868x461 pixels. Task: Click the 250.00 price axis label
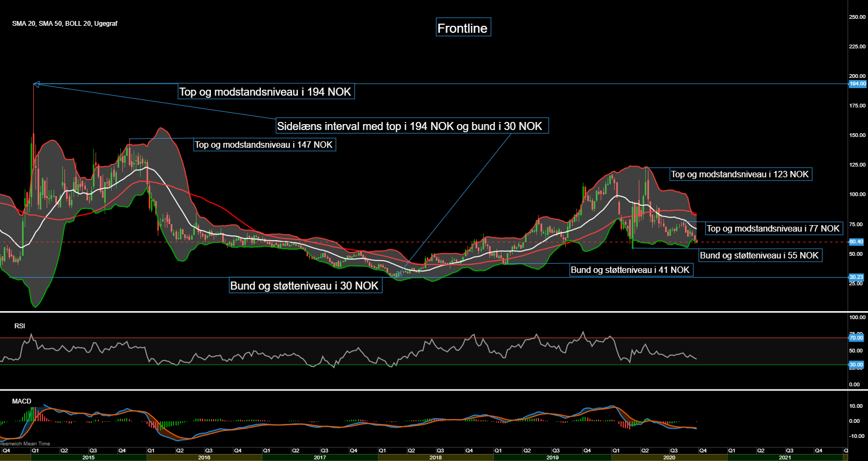point(857,17)
